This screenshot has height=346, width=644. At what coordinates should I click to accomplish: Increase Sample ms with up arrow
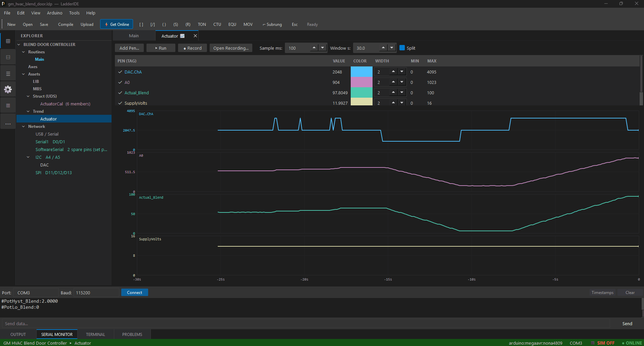[314, 48]
